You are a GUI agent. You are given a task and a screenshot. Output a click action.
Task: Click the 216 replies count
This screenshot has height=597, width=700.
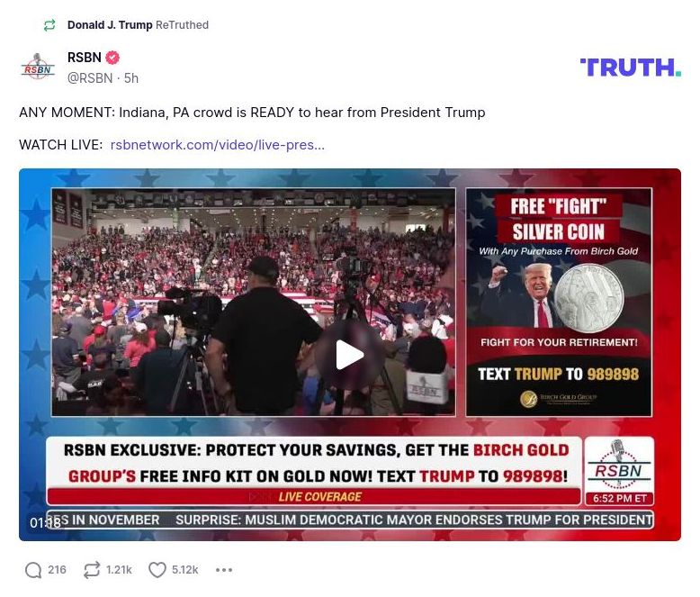58,570
